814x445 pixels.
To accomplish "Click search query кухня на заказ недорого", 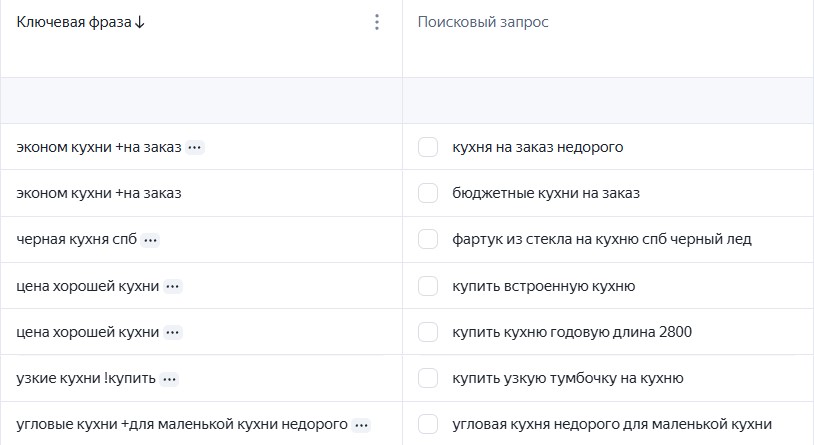I will [538, 147].
